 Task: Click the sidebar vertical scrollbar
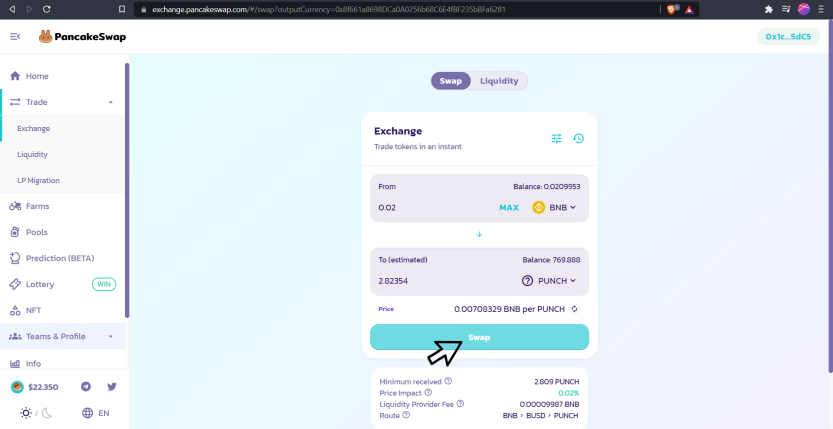click(127, 190)
